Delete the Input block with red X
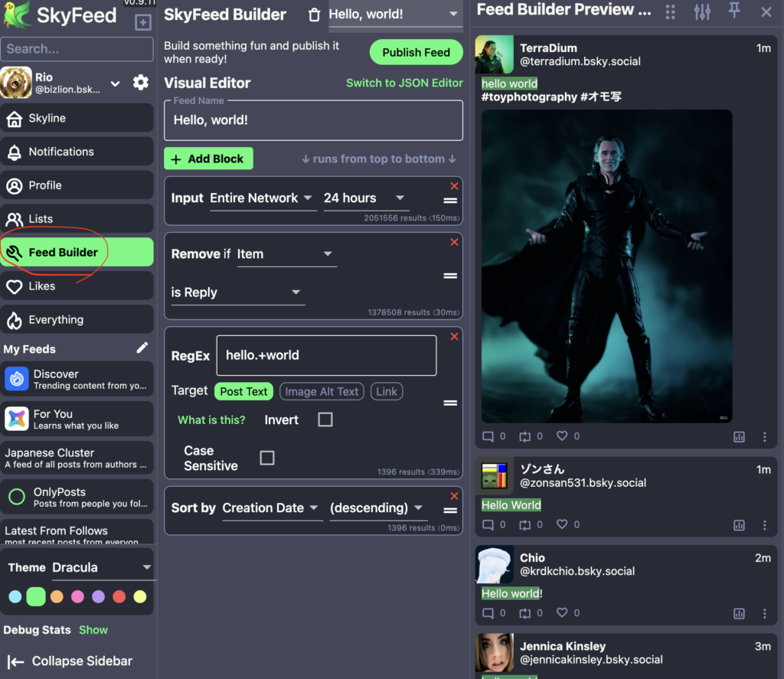Viewport: 784px width, 679px height. (454, 186)
